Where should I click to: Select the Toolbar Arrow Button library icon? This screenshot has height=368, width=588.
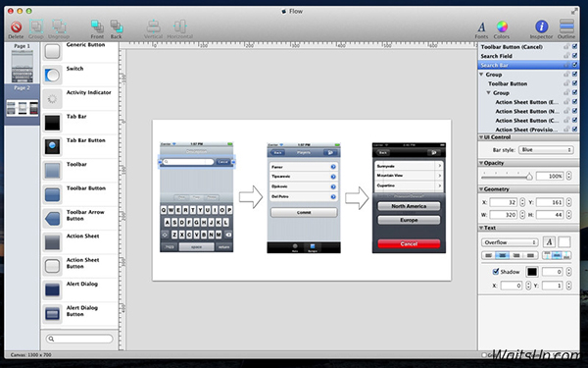click(x=52, y=219)
